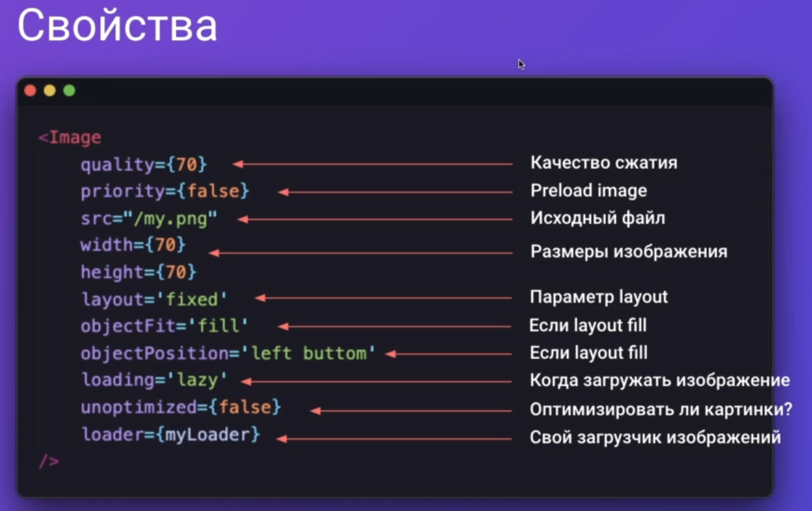The image size is (812, 511).
Task: Click the src="/my.png" string
Action: 149,219
